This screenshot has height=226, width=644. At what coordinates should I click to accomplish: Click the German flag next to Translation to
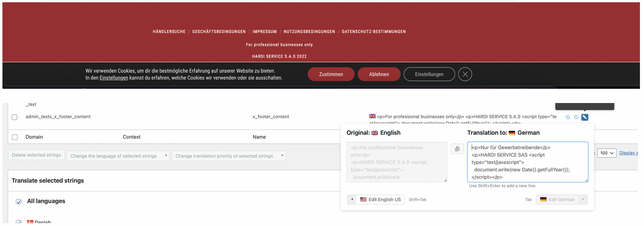[x=512, y=133]
